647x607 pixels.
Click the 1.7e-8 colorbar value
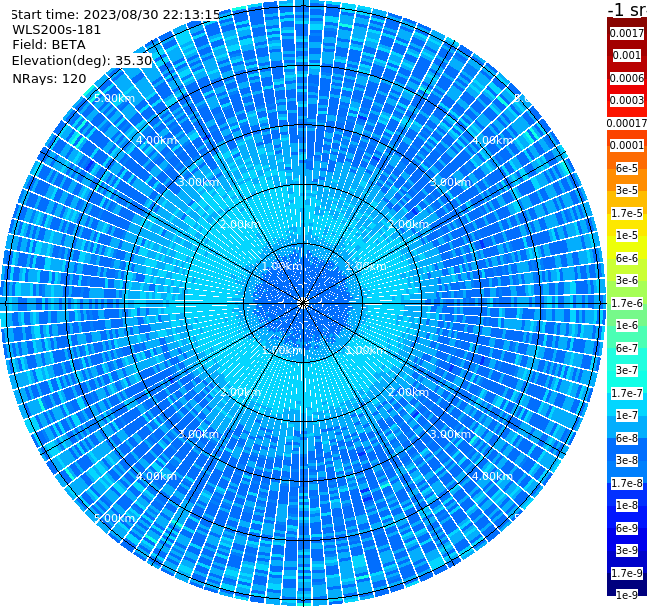[x=627, y=483]
